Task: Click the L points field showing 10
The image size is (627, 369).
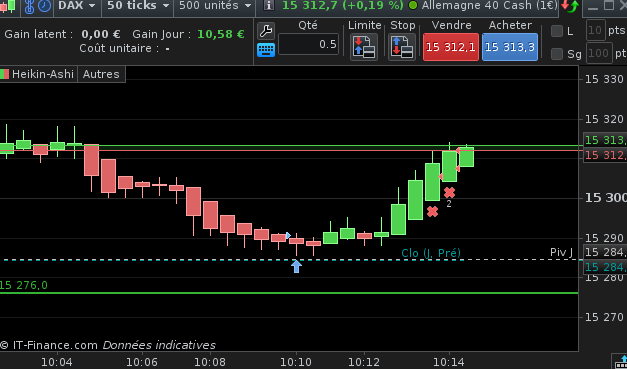Action: coord(595,30)
